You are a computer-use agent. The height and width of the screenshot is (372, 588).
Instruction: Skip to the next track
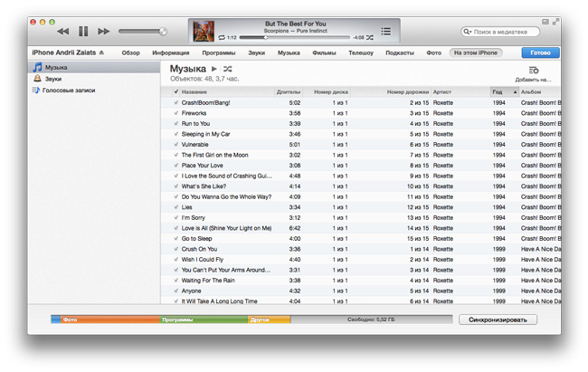point(104,31)
